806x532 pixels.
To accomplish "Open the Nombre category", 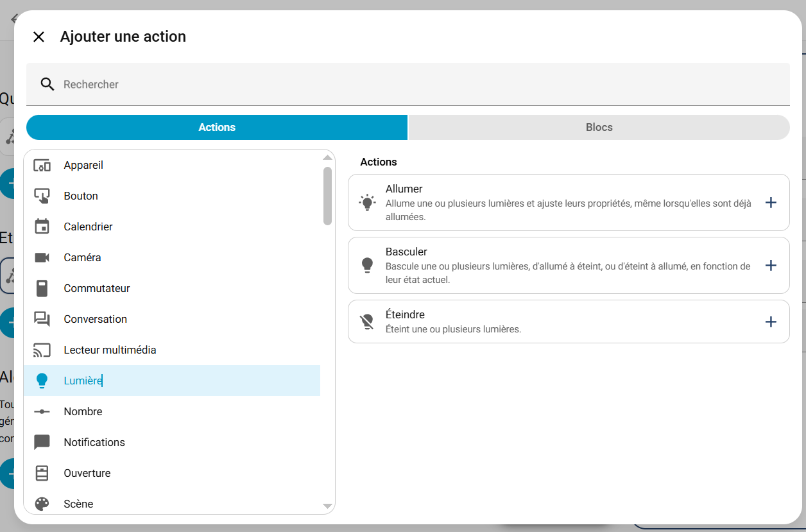I will point(83,412).
